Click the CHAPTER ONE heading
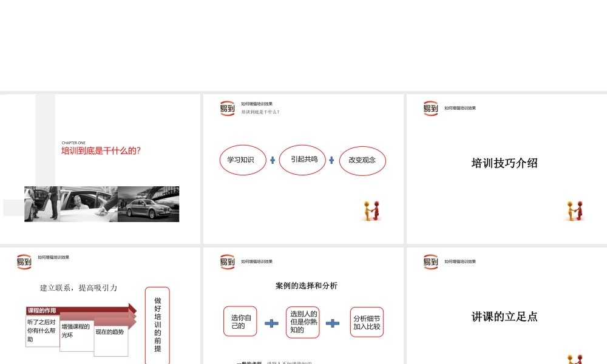Viewport: 607px width, 364px height. tap(73, 143)
